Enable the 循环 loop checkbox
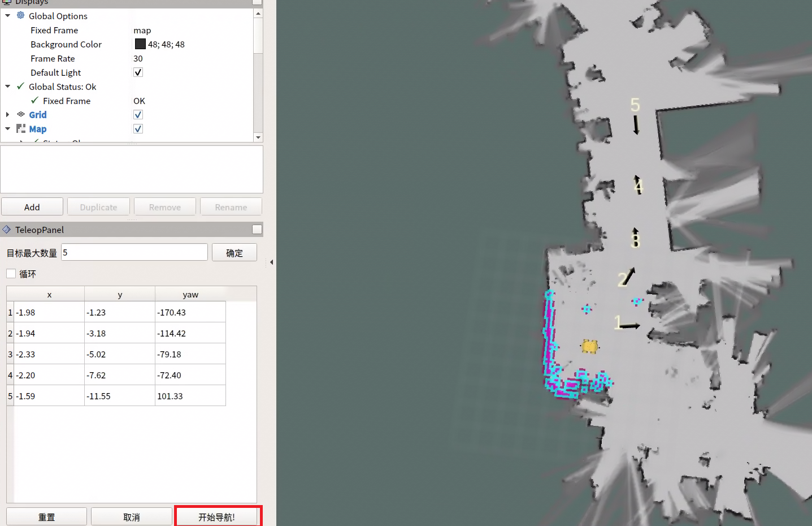The image size is (812, 526). point(11,274)
